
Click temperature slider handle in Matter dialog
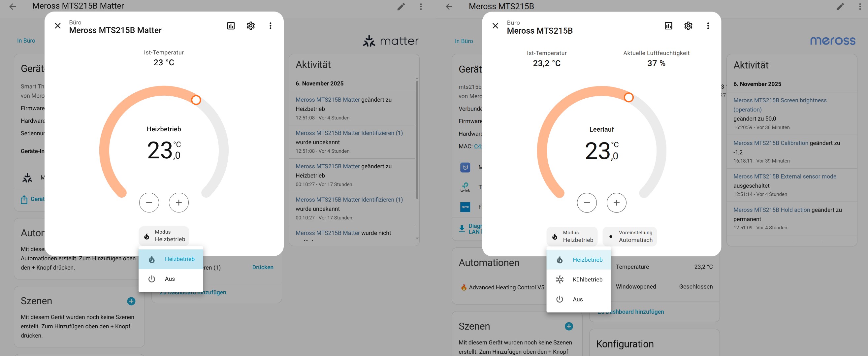coord(196,100)
